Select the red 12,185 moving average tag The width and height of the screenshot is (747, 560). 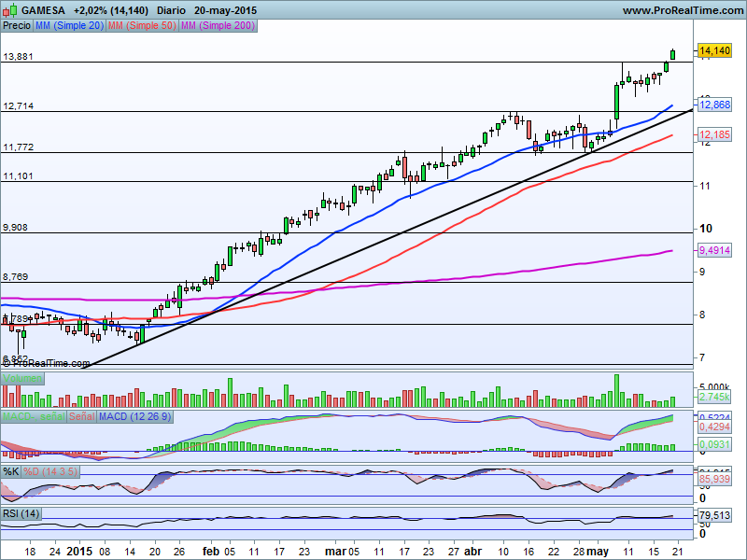[x=714, y=135]
